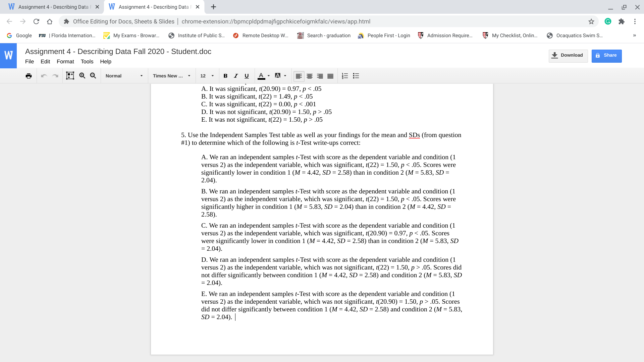
Task: Select the numbered list icon
Action: [x=345, y=76]
